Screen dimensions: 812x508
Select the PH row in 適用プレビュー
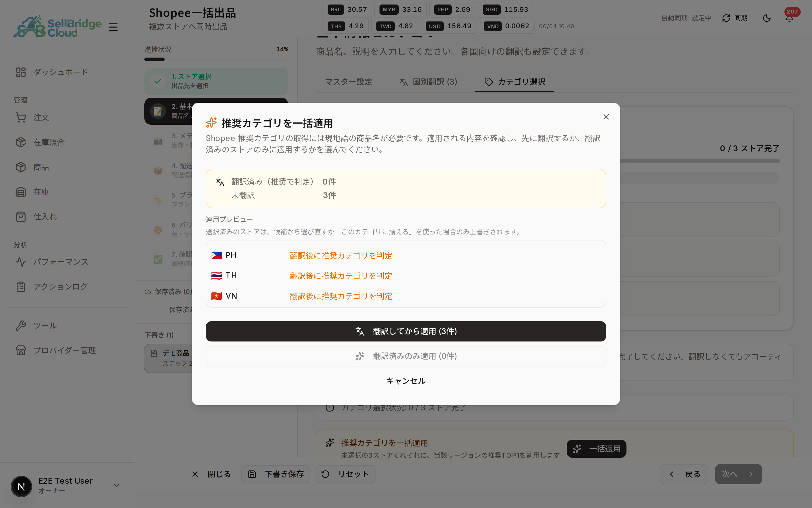(406, 255)
